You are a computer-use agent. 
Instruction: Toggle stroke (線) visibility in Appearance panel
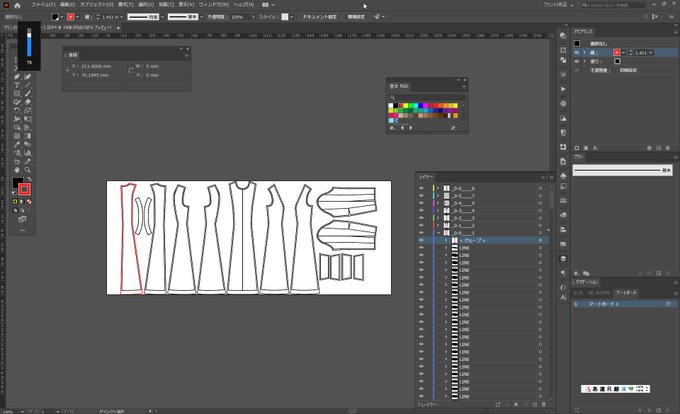click(576, 52)
